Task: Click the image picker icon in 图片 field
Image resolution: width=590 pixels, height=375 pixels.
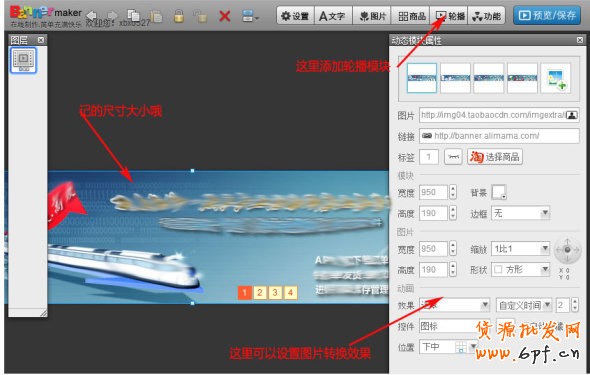Action: click(572, 115)
